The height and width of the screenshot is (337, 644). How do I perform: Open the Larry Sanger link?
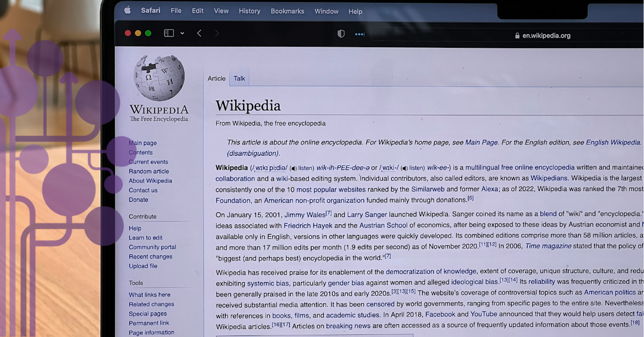point(368,215)
